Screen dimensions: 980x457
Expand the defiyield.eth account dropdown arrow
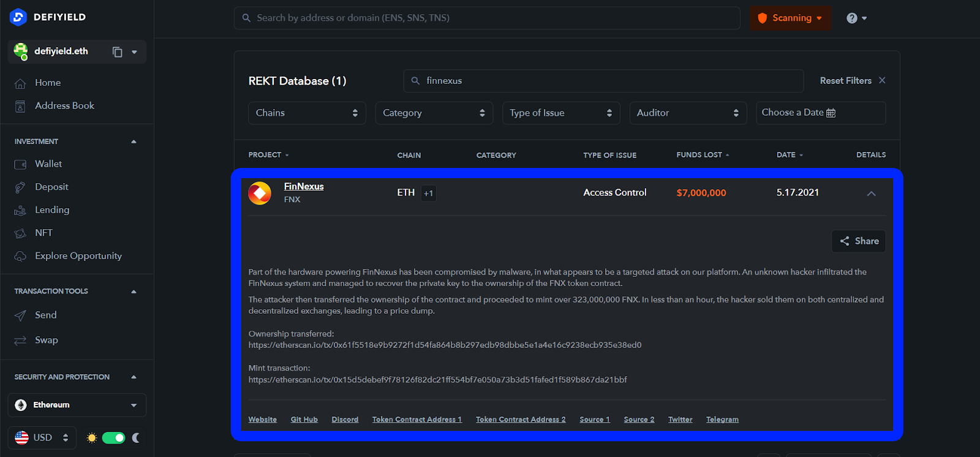click(134, 52)
